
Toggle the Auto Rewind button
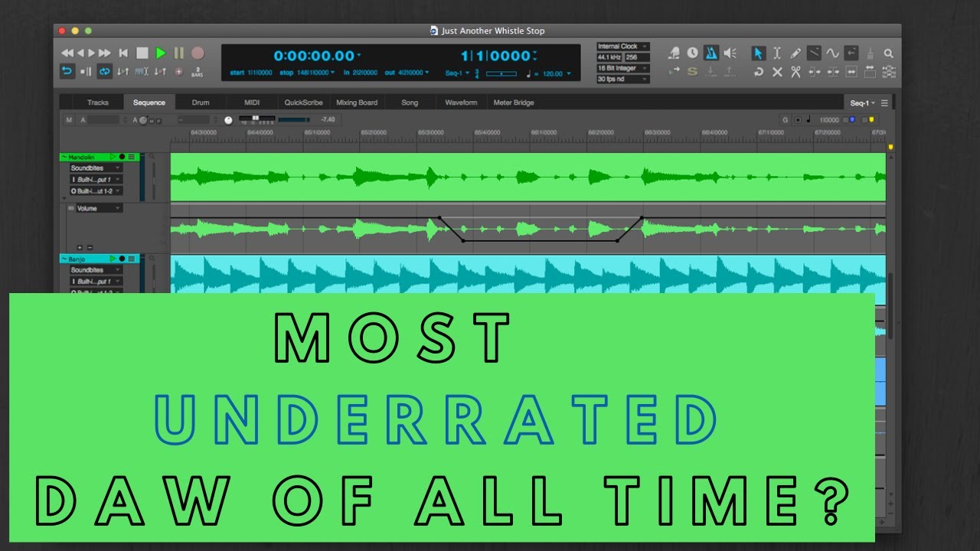pos(67,71)
